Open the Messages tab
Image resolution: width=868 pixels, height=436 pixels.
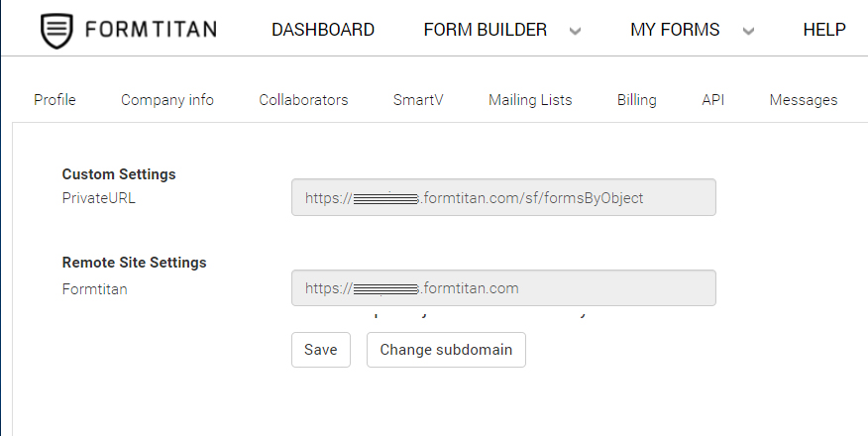pos(804,100)
